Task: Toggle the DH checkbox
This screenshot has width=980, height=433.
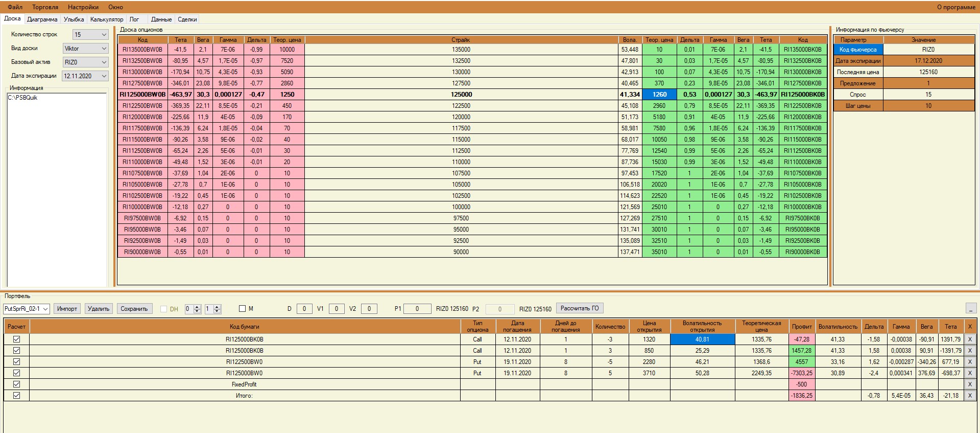Action: [164, 309]
